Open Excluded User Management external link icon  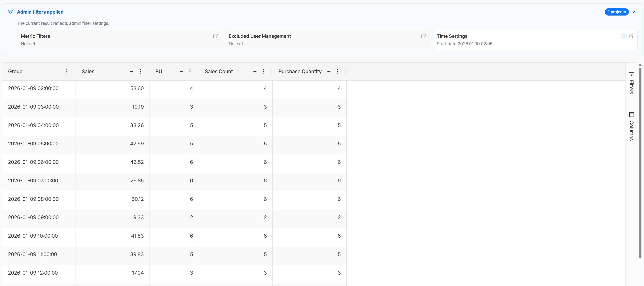pos(423,36)
